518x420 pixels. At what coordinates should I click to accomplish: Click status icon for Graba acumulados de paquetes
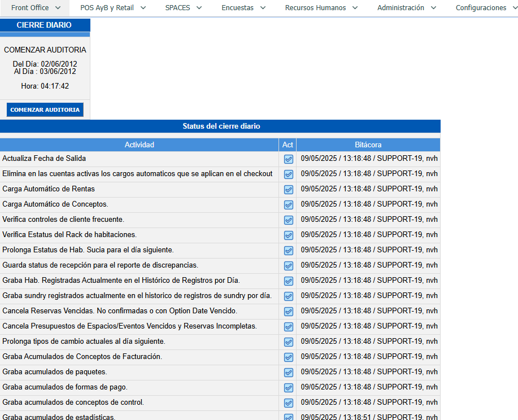[288, 373]
